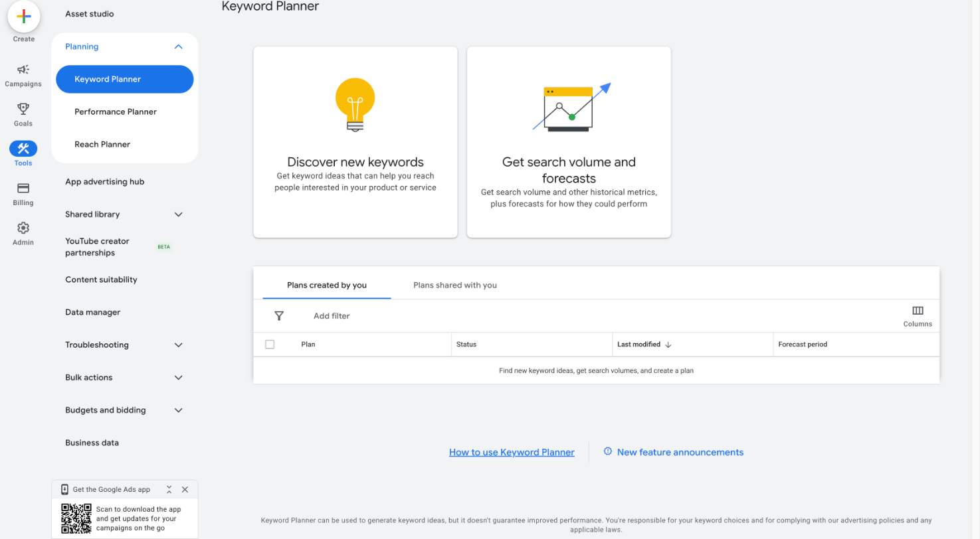980x539 pixels.
Task: Click the Get search volume and forecasts title
Action: pyautogui.click(x=569, y=170)
